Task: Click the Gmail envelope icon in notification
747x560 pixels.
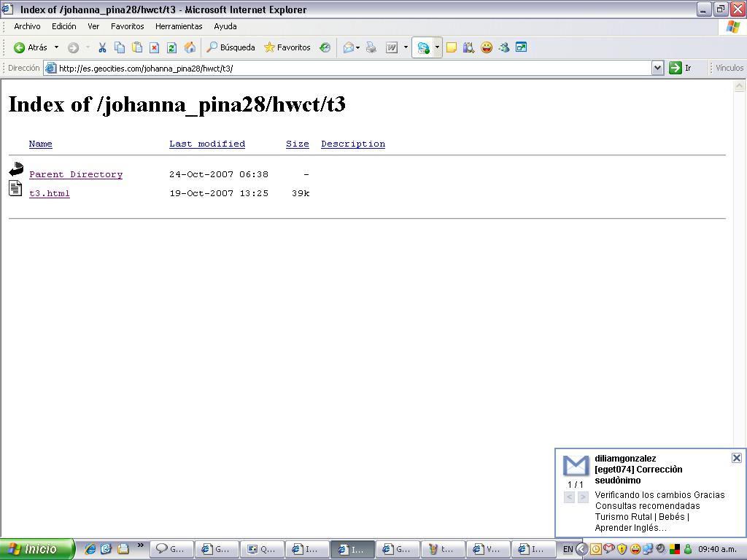Action: pos(576,466)
